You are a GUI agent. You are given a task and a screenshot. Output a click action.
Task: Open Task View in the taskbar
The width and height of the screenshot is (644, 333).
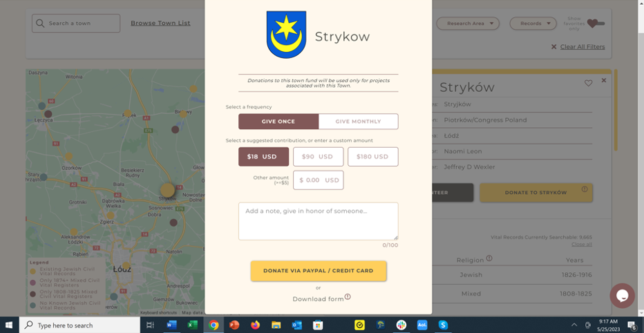tap(150, 325)
